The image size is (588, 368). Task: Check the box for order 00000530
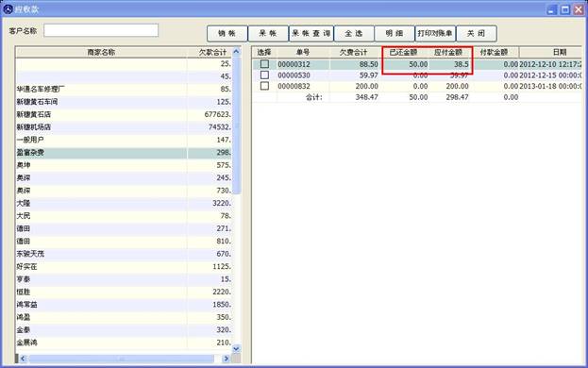tap(264, 75)
